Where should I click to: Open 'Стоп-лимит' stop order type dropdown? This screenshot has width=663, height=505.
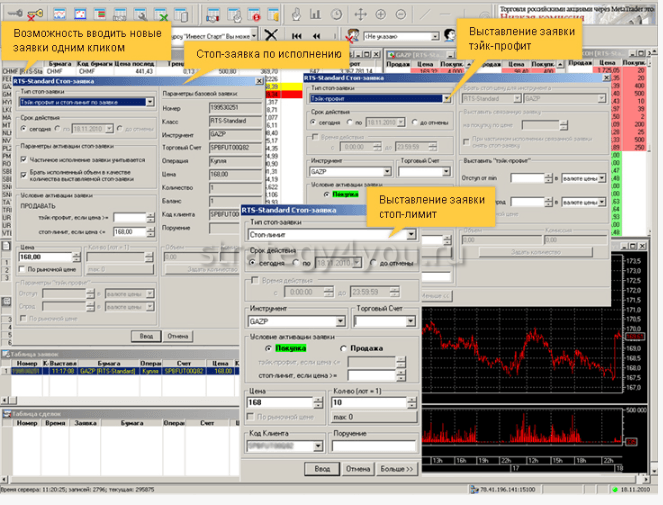[x=410, y=237]
